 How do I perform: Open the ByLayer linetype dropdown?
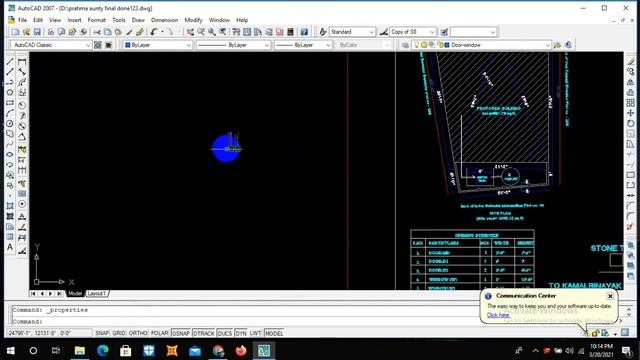[x=233, y=45]
